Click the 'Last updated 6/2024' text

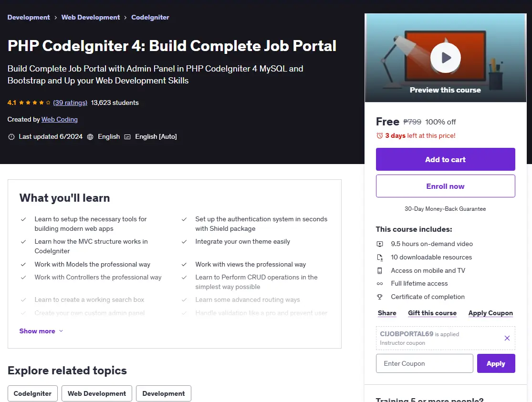pos(51,137)
